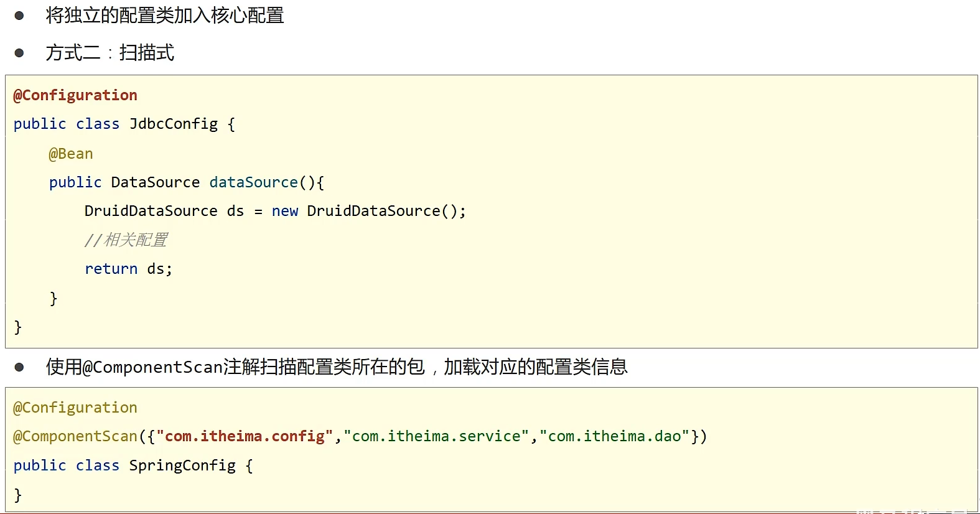Click the closing brace of JdbcConfig class
Viewport: 980px width, 514px height.
[x=18, y=327]
